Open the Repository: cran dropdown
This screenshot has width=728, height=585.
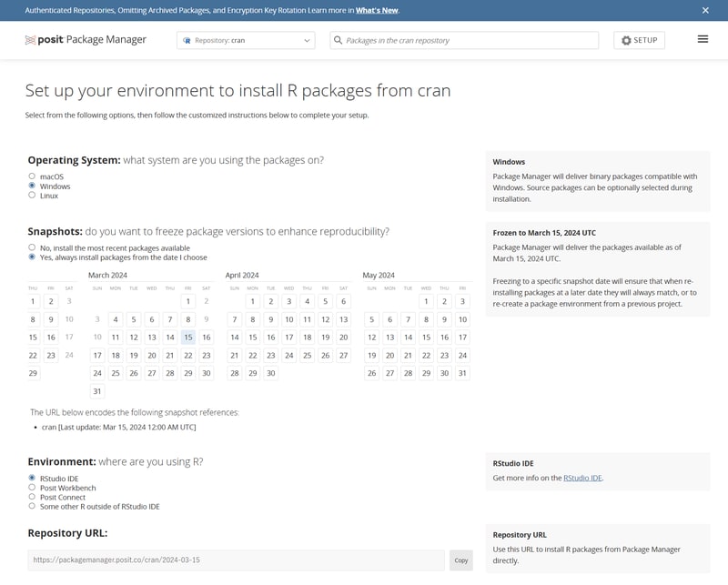coord(246,40)
